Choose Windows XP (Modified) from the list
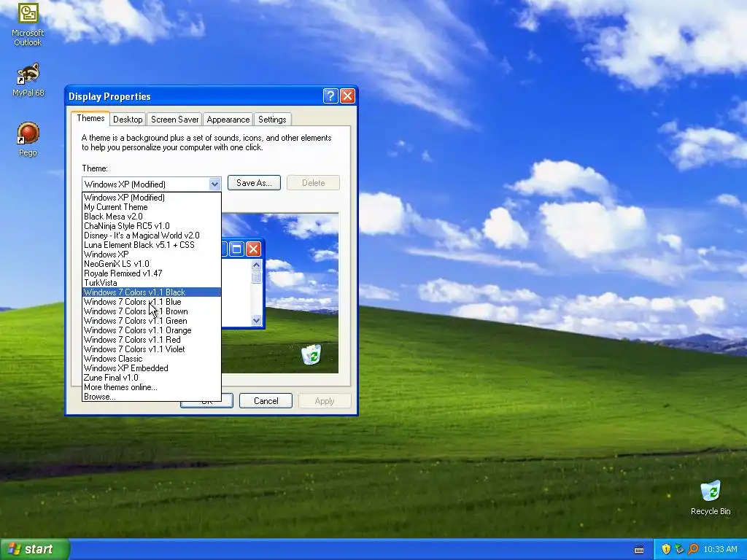The image size is (747, 560). (x=152, y=198)
